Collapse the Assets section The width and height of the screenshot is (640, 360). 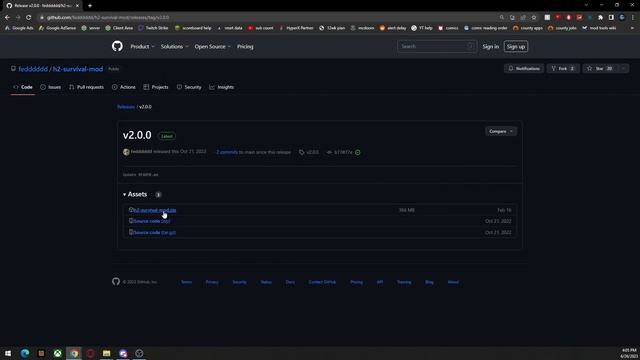[135, 194]
